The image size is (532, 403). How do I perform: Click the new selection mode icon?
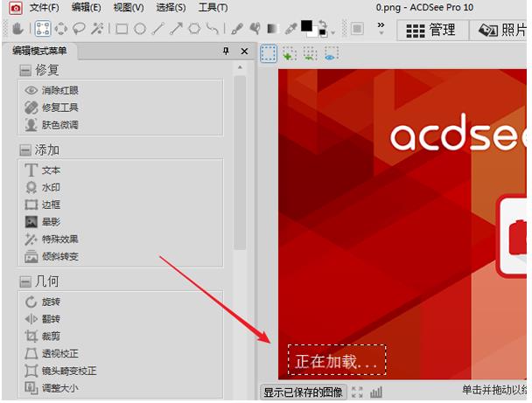[269, 54]
